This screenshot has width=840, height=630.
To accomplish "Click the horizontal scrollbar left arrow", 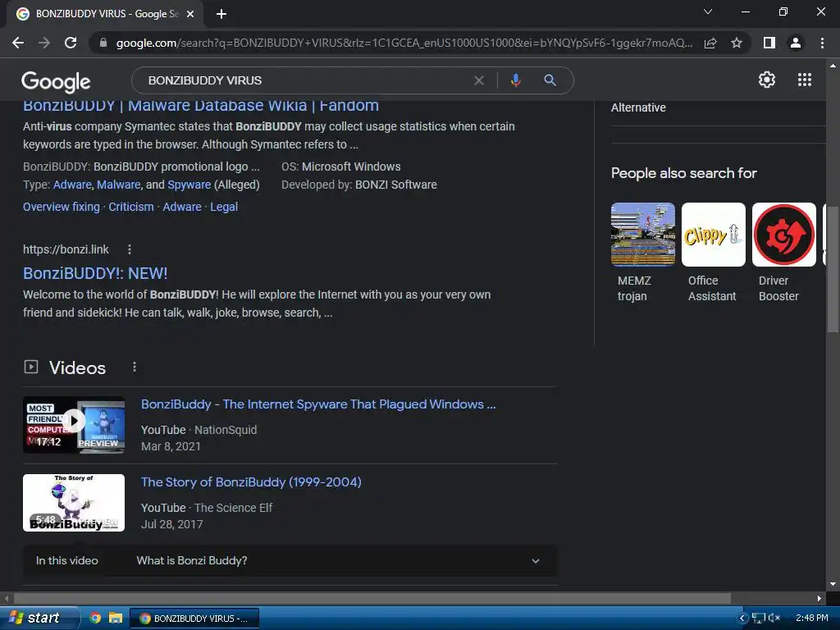I will click(x=6, y=598).
